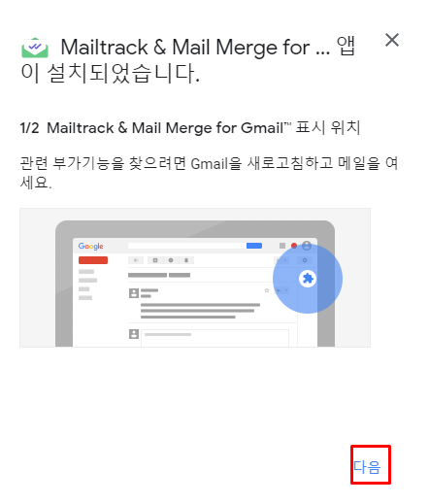Click the illustrated reply box field
429x504 pixels.
(214, 338)
